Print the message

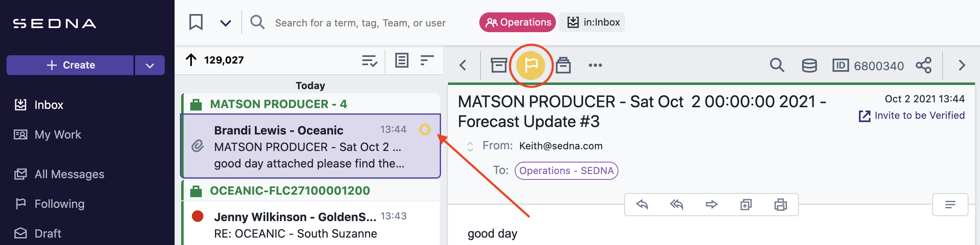[780, 204]
